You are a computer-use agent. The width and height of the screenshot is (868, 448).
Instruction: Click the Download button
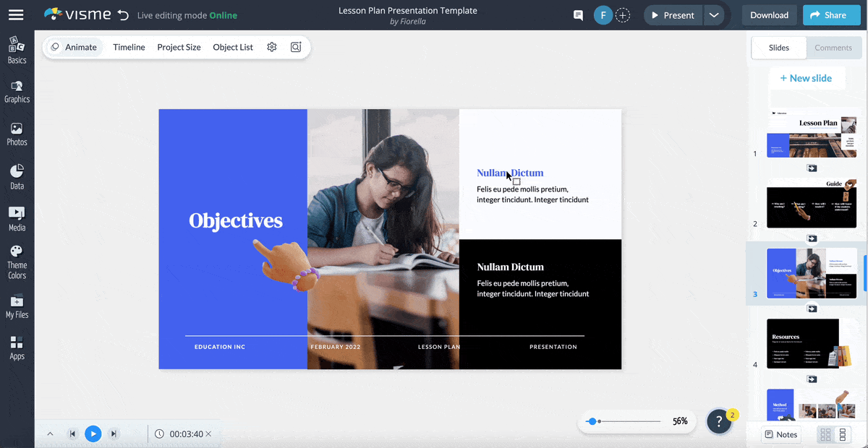click(769, 14)
